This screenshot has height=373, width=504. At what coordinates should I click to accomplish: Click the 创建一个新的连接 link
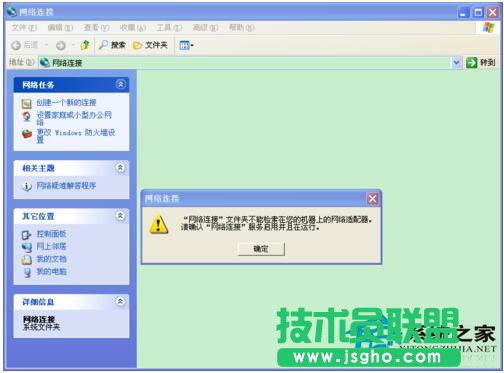pyautogui.click(x=66, y=103)
